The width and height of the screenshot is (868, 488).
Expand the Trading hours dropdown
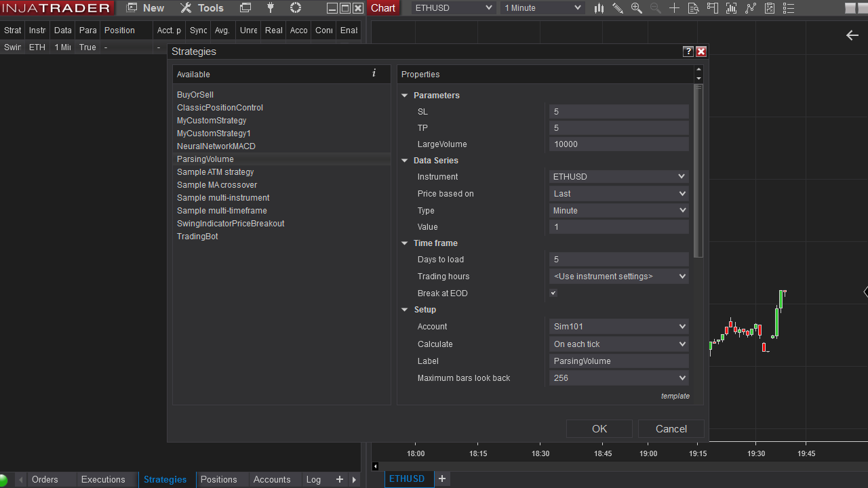[x=618, y=277]
